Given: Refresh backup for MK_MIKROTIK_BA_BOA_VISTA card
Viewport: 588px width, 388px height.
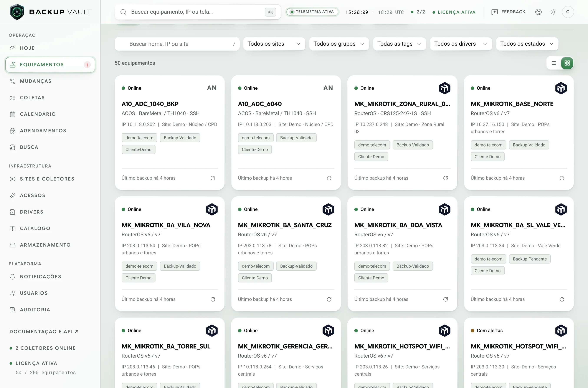Looking at the screenshot, I should click(446, 299).
